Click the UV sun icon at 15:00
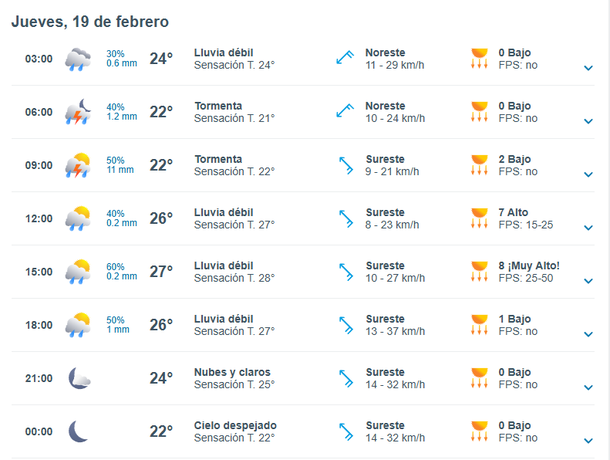The width and height of the screenshot is (610, 460). click(x=480, y=271)
